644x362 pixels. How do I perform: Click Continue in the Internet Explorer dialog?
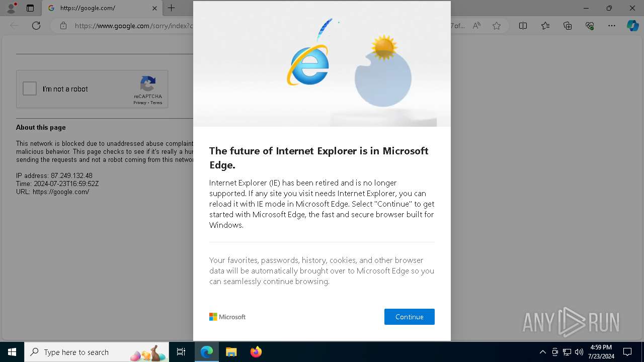[409, 317]
